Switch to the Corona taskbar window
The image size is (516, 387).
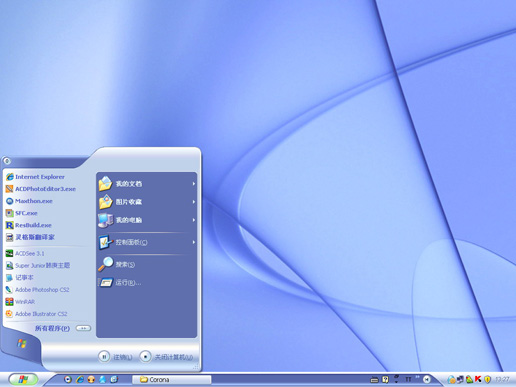click(x=172, y=379)
